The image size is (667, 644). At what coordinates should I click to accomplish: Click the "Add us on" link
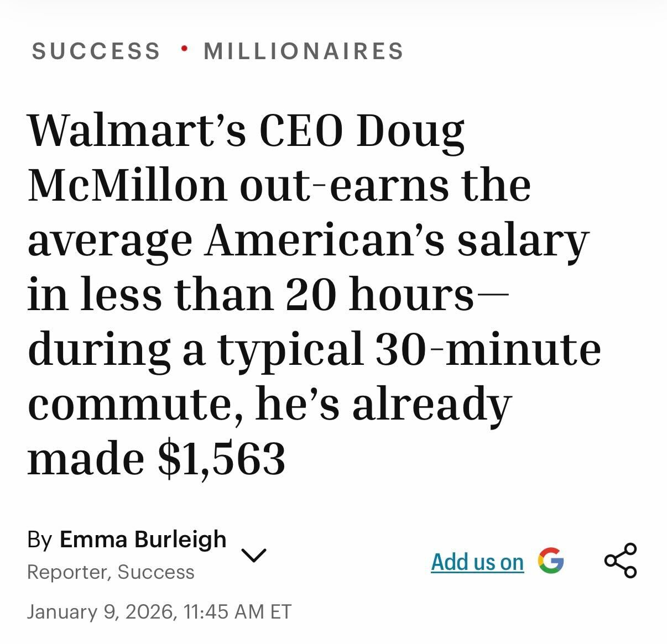pos(477,562)
